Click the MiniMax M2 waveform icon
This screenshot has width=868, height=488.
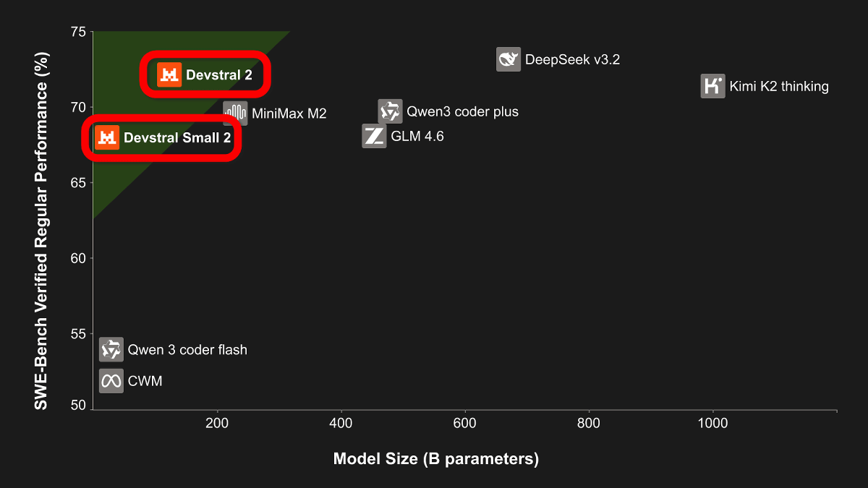tap(235, 114)
